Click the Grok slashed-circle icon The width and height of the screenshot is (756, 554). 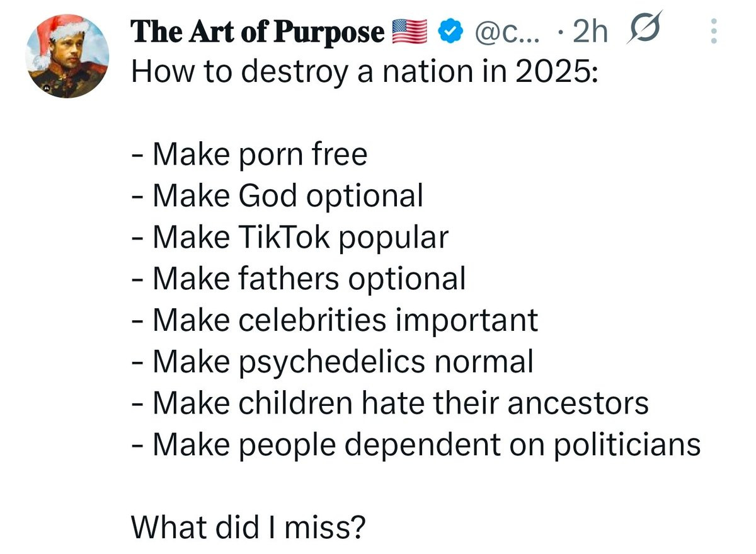(x=643, y=31)
